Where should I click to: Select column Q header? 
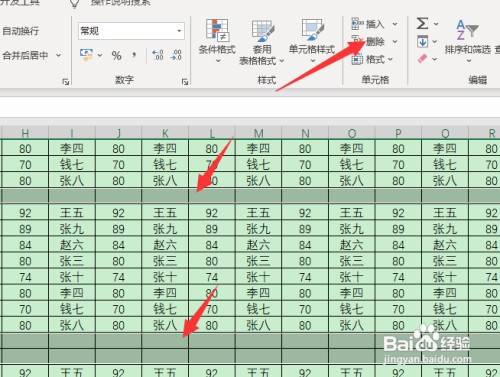pos(445,133)
